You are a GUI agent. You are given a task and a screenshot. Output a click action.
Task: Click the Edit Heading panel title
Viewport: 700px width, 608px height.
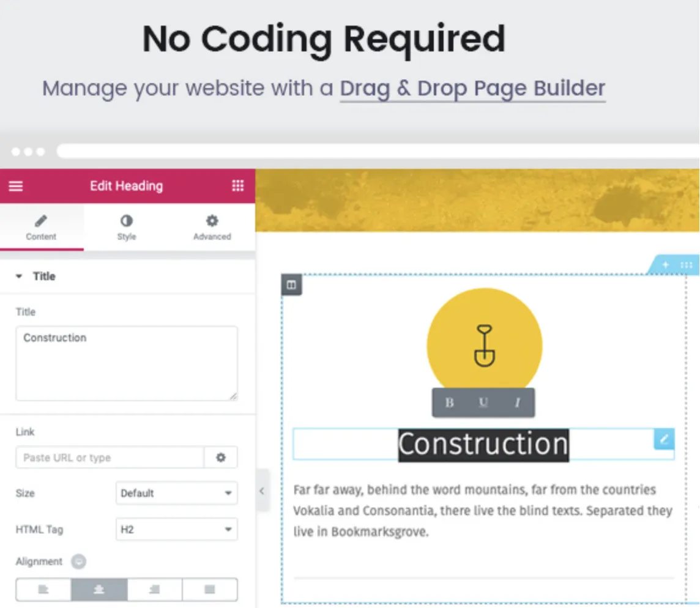(126, 186)
